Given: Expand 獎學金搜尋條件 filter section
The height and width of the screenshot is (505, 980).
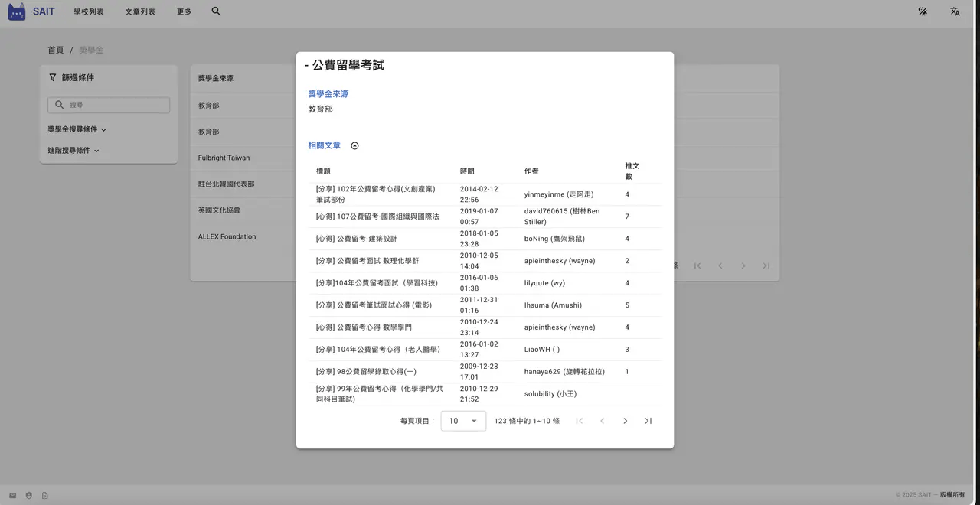Looking at the screenshot, I should point(77,129).
